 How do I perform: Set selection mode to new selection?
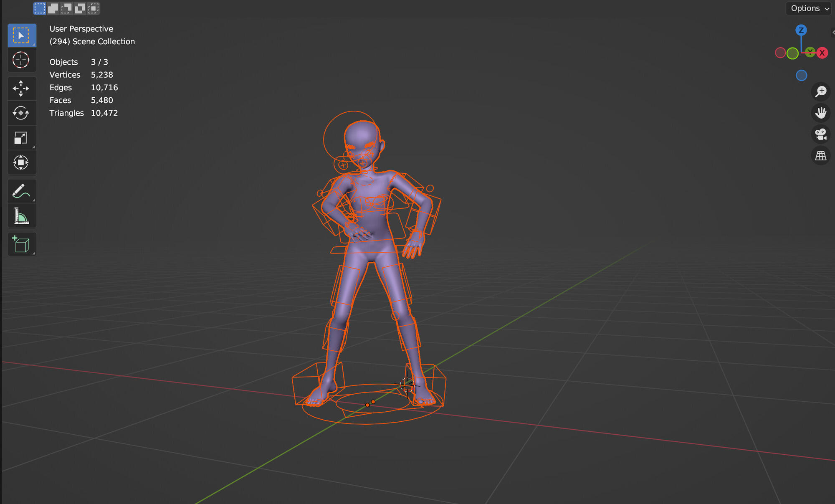pyautogui.click(x=40, y=8)
